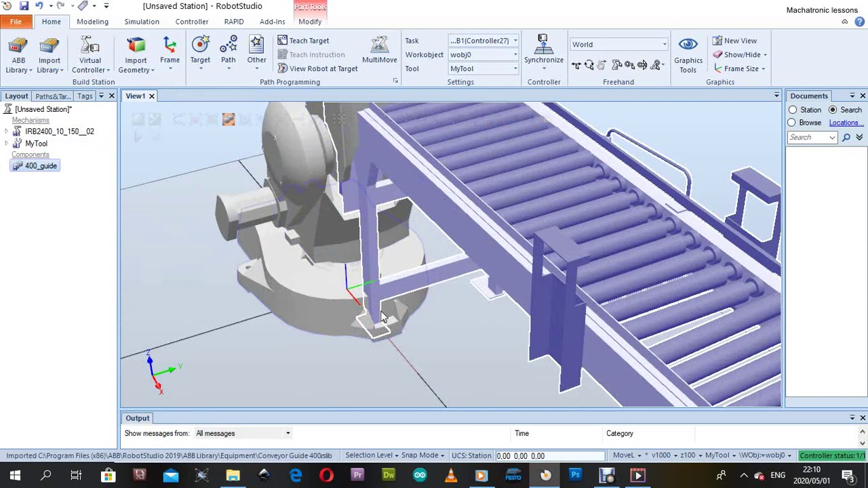Click the Controller status indicator

click(x=833, y=455)
